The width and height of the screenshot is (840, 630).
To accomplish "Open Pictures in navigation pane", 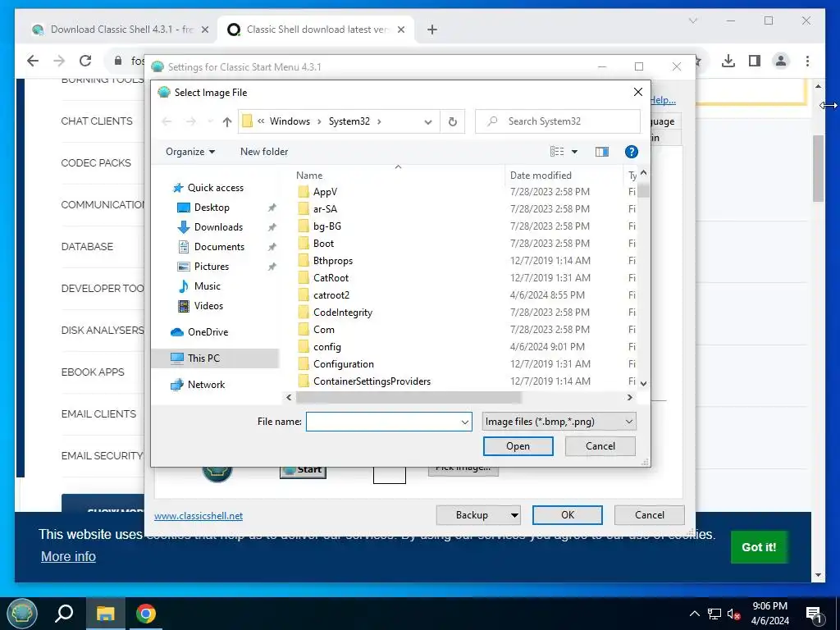I will point(211,267).
